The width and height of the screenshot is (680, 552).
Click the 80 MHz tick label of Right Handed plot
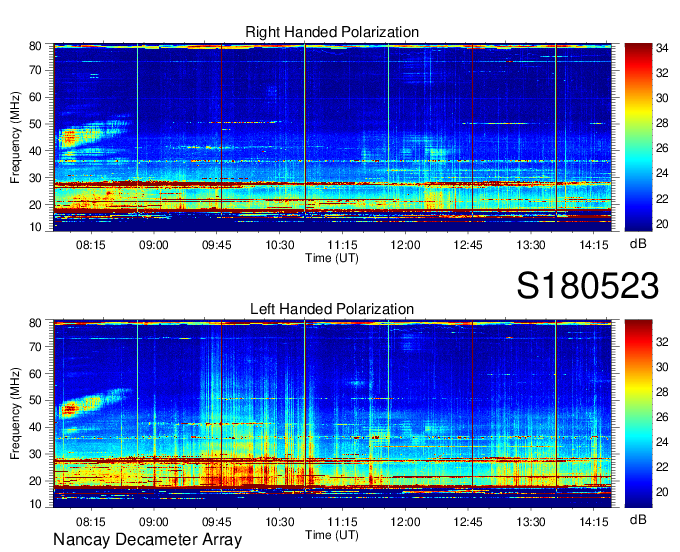tap(35, 46)
